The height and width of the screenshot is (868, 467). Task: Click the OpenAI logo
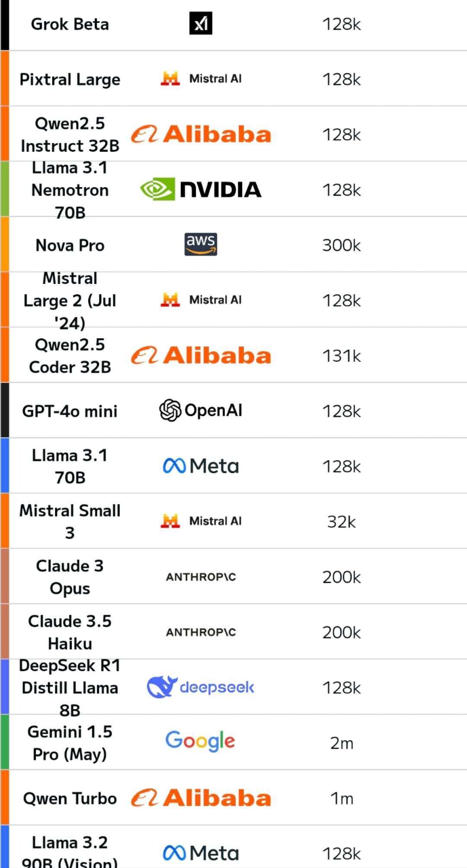[201, 410]
